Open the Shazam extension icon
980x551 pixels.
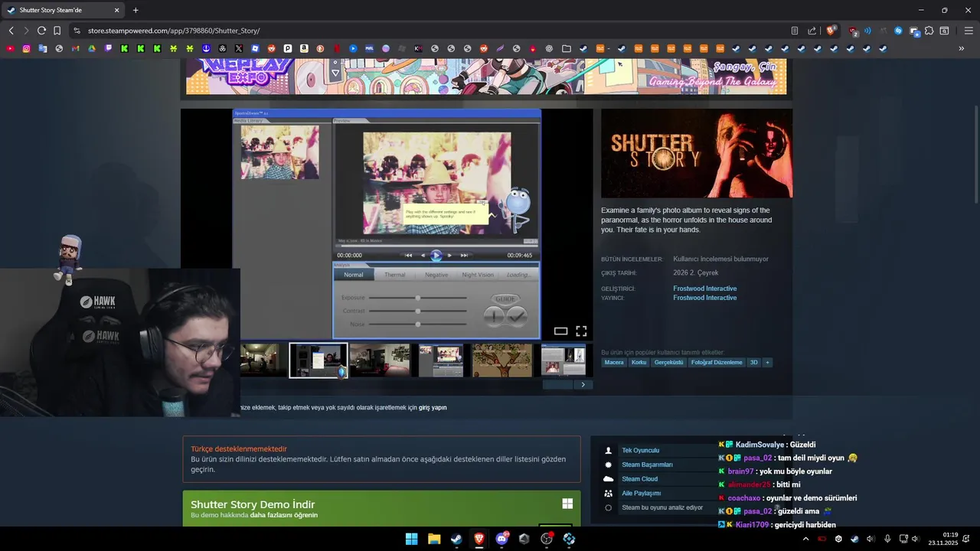tap(898, 31)
